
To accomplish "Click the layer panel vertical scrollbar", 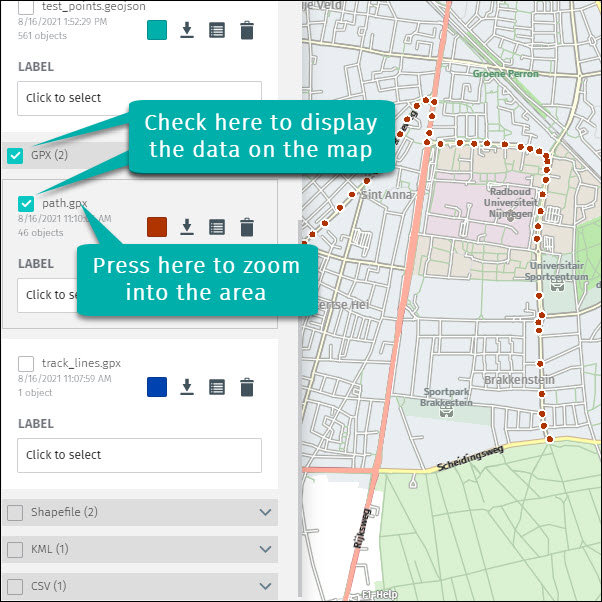I will 300,408.
